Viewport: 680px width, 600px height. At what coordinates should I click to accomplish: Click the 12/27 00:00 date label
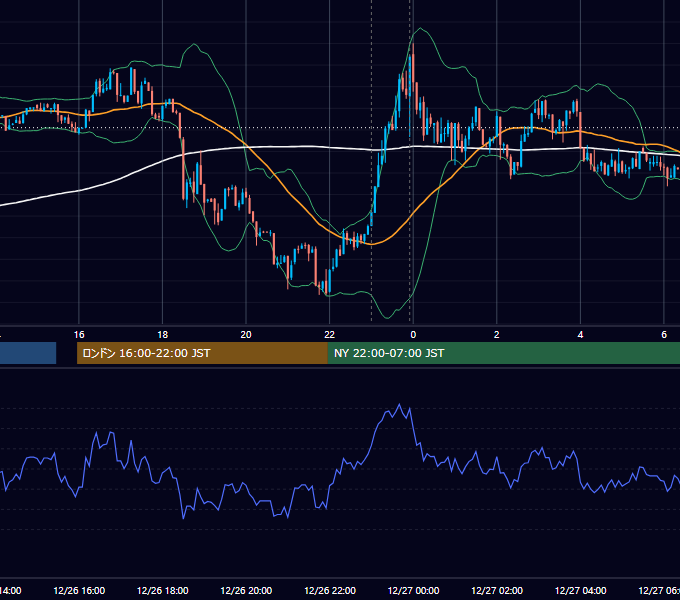click(x=413, y=590)
